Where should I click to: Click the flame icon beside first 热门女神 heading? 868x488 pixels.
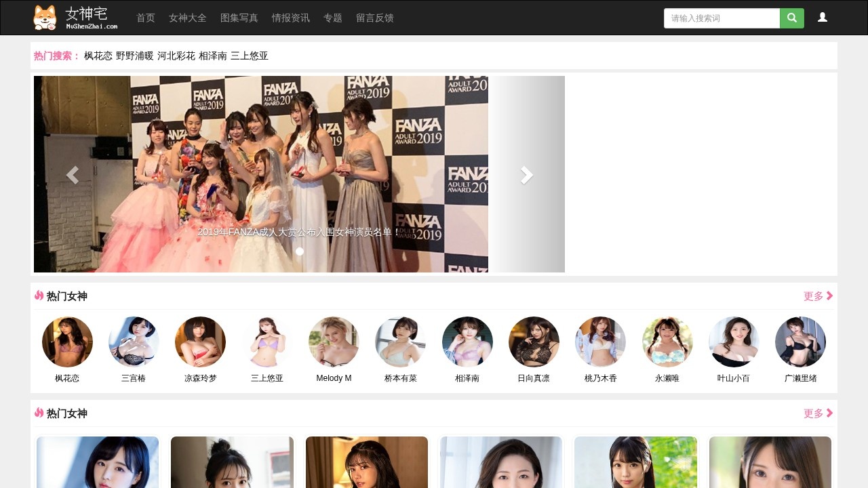(39, 296)
